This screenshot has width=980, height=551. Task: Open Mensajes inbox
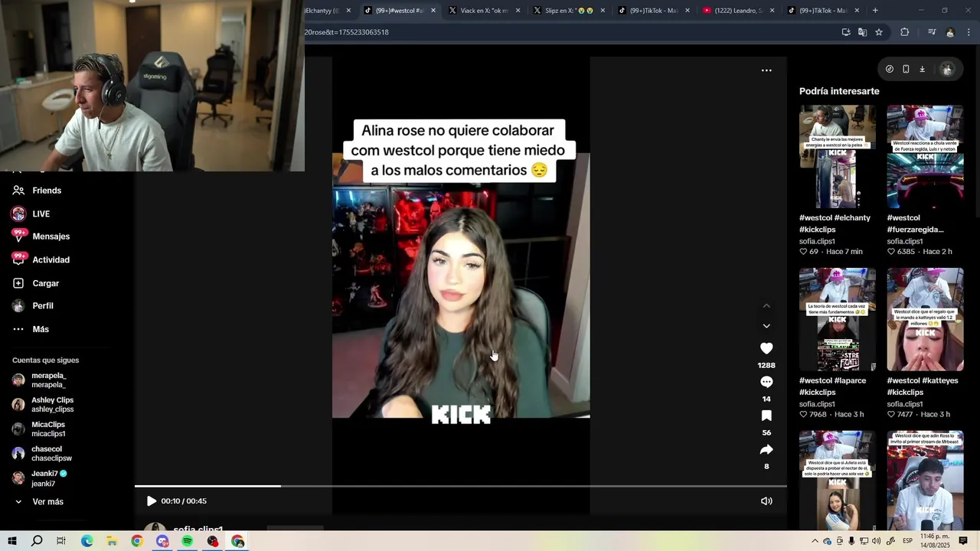[50, 236]
